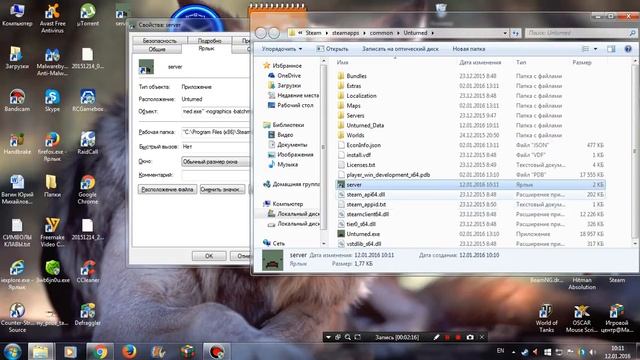Switch to the Подробно tab
This screenshot has height=360, width=640.
209,41
